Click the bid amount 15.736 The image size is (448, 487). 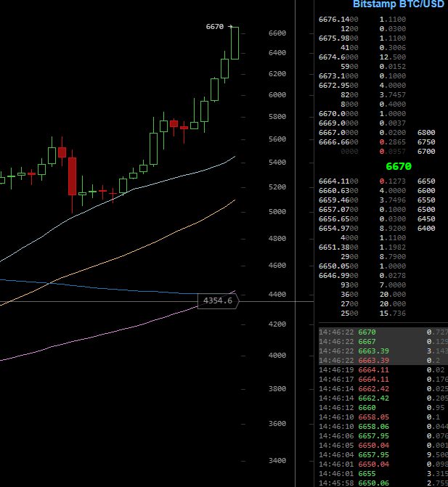pos(393,314)
